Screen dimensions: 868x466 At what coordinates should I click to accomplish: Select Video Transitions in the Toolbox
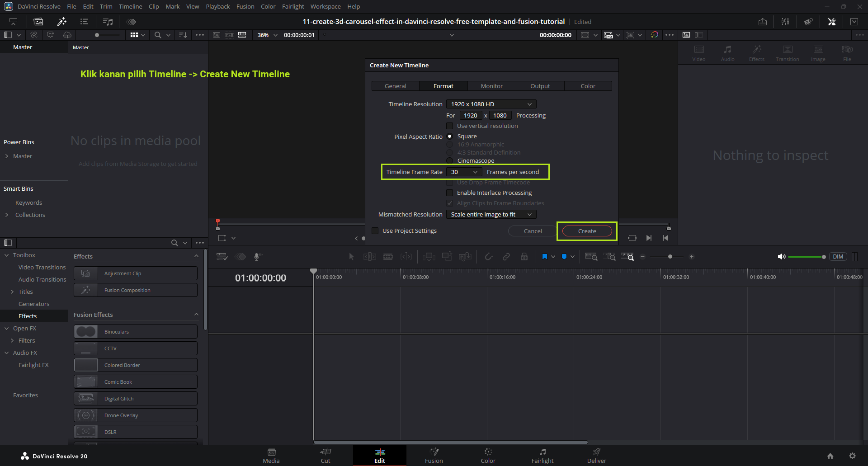pos(42,268)
